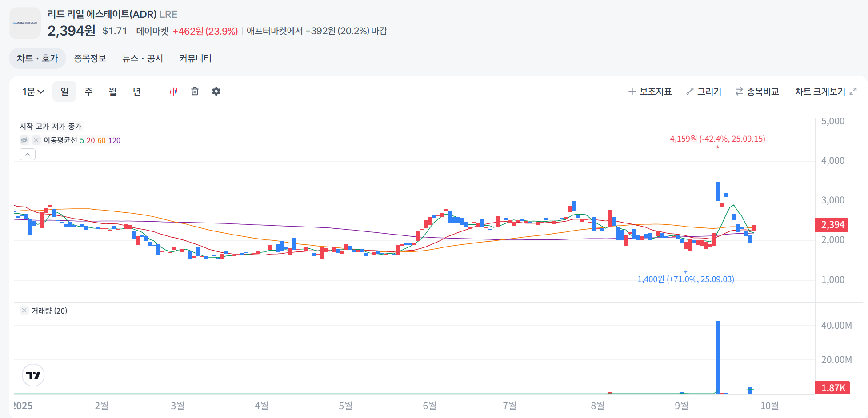Click the 120-day moving average label
This screenshot has width=868, height=418.
114,140
